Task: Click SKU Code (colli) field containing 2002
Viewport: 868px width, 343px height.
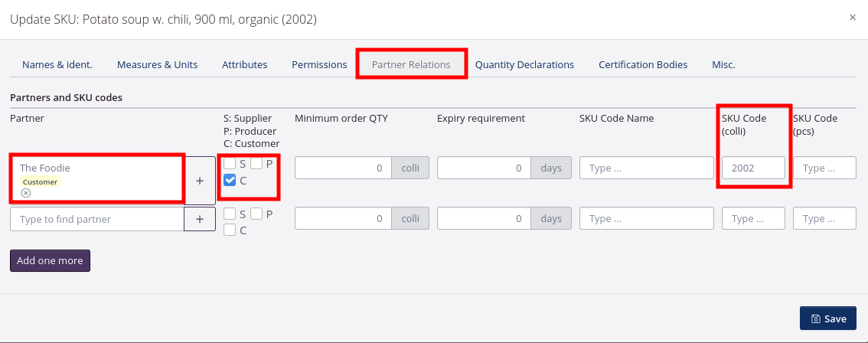Action: pos(753,168)
